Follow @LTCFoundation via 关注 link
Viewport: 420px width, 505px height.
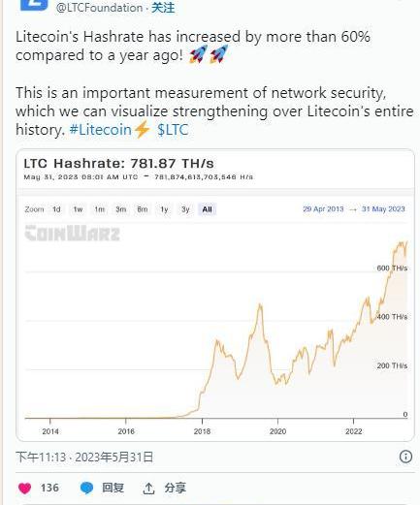point(163,8)
